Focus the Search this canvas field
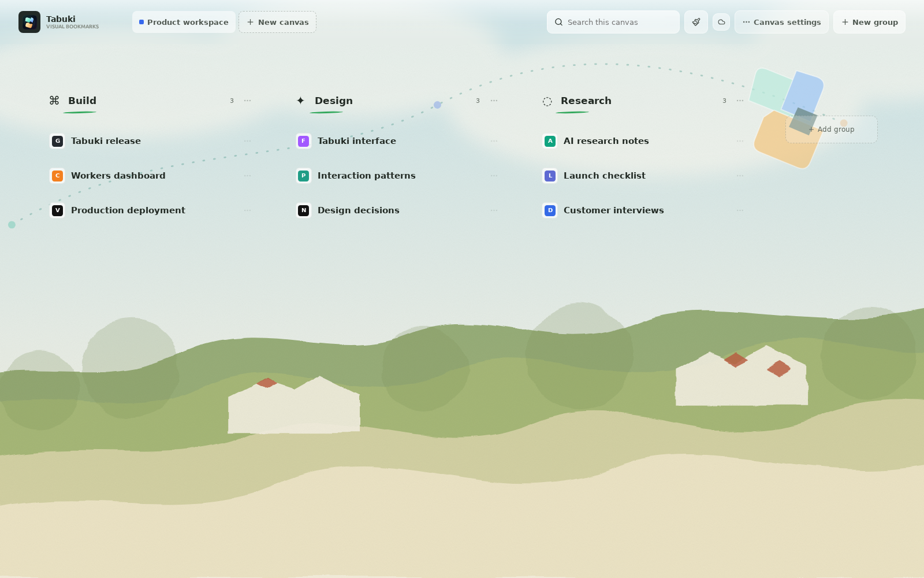The height and width of the screenshot is (578, 924). [613, 22]
